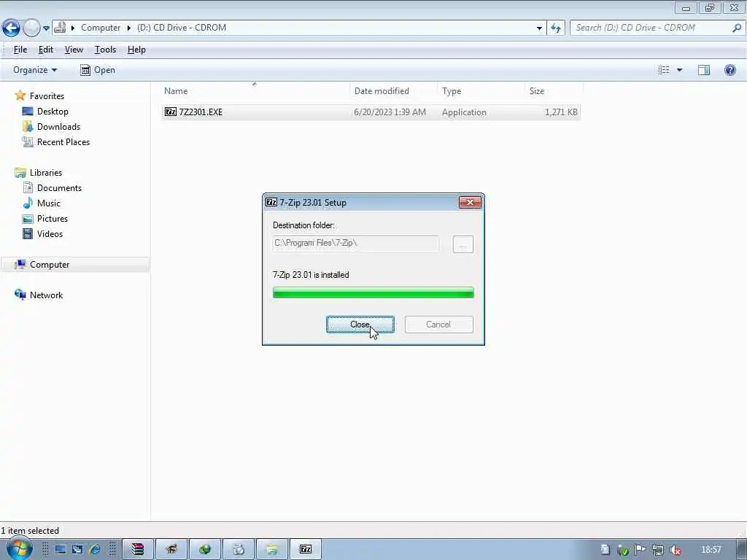This screenshot has height=560, width=747.
Task: Click the destination folder path field
Action: 356,244
